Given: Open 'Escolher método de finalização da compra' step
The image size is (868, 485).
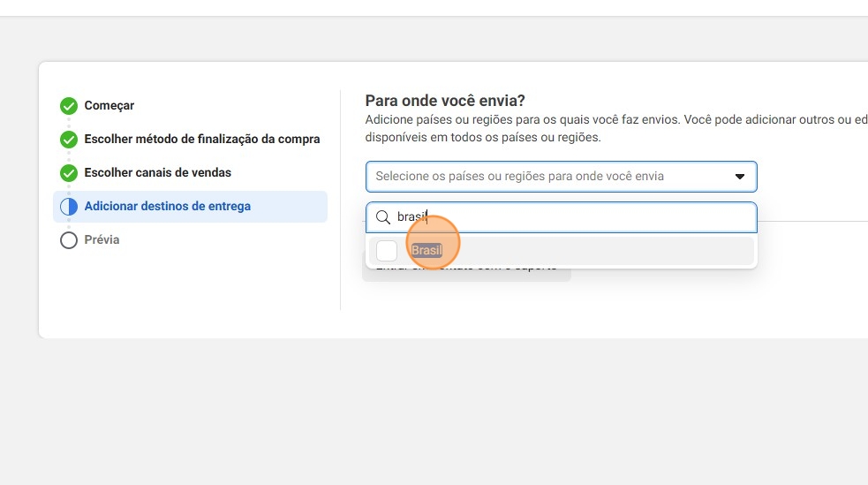Looking at the screenshot, I should (x=202, y=140).
